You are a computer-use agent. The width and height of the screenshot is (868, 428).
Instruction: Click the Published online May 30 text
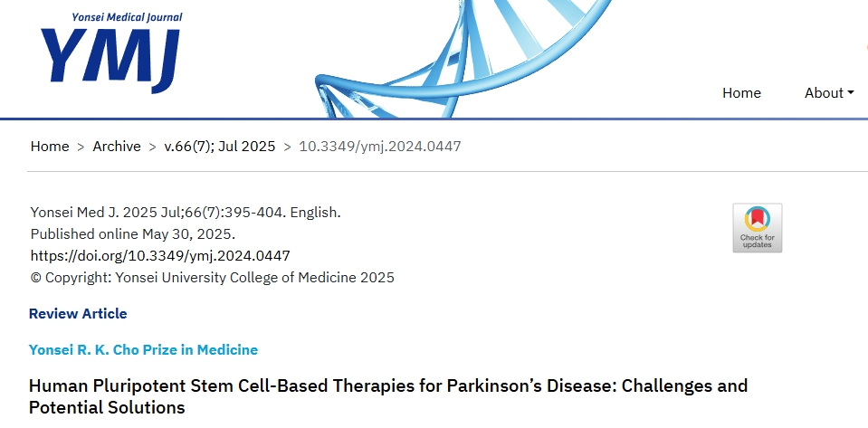(133, 234)
